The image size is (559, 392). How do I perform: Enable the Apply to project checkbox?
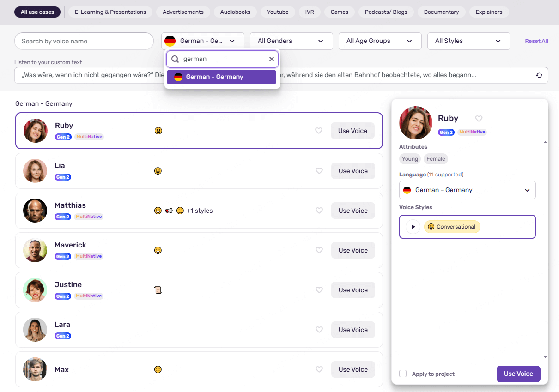click(403, 374)
